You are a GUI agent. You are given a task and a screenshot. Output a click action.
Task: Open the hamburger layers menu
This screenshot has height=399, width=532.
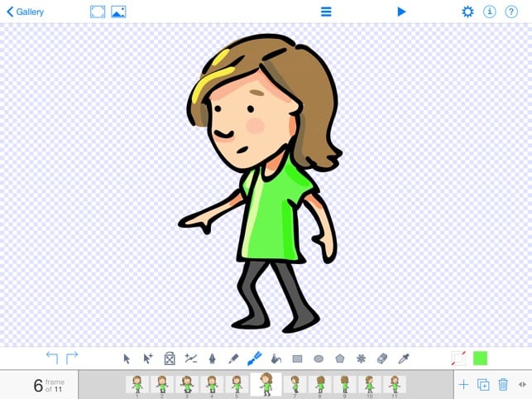[326, 12]
